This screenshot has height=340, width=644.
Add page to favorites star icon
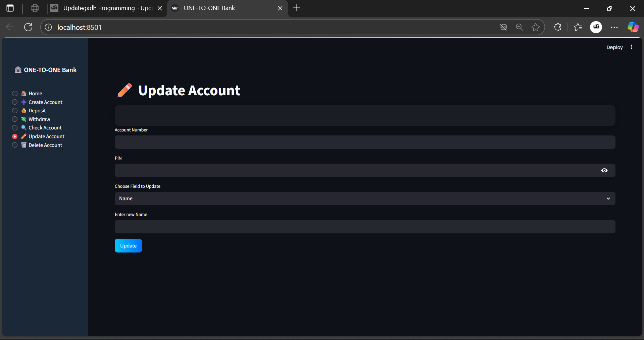pos(536,27)
